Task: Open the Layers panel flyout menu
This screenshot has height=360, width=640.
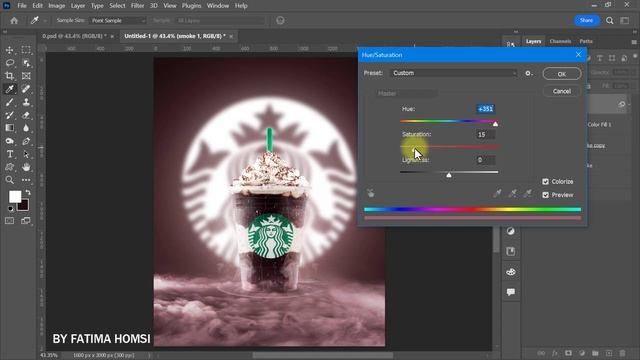Action: (x=634, y=42)
